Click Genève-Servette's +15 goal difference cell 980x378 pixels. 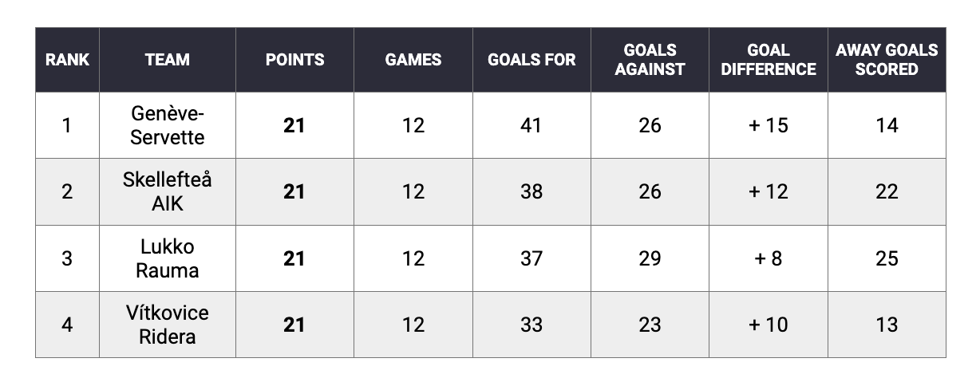pyautogui.click(x=768, y=125)
